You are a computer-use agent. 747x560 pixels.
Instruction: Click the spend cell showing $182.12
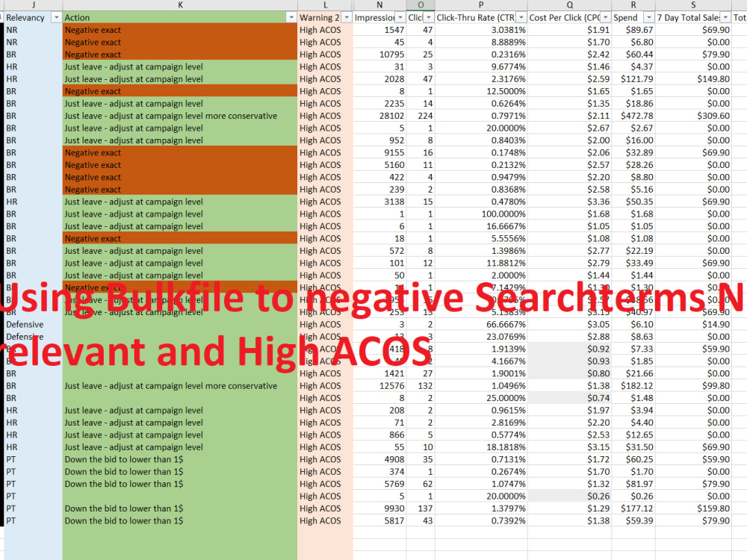coord(633,386)
